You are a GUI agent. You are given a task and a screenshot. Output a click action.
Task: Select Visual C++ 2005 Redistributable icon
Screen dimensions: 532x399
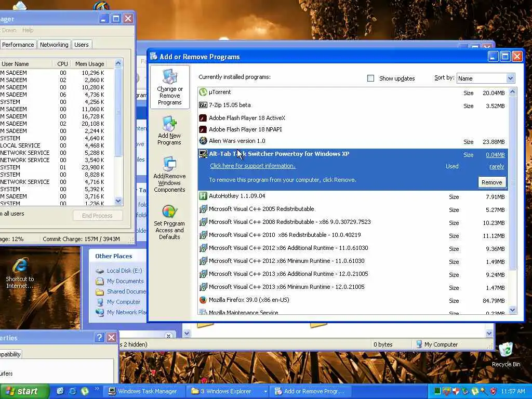pos(203,209)
